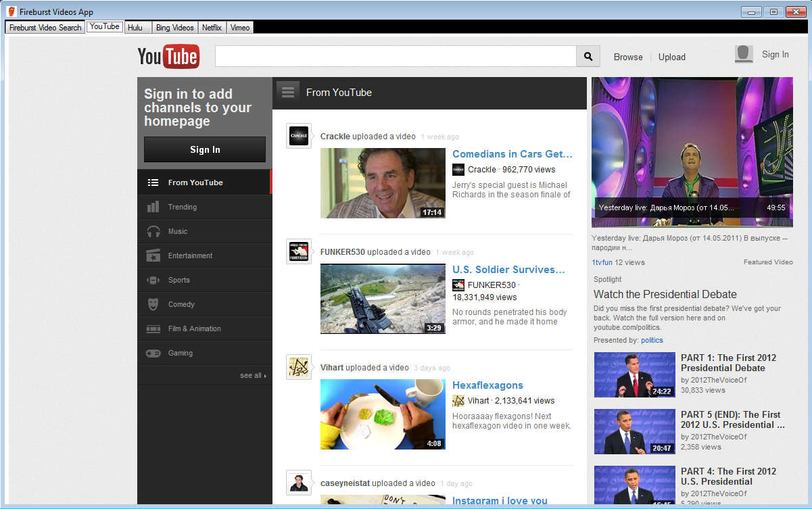Open the guide menu icon beside From YouTube
This screenshot has height=509, width=812.
288,93
